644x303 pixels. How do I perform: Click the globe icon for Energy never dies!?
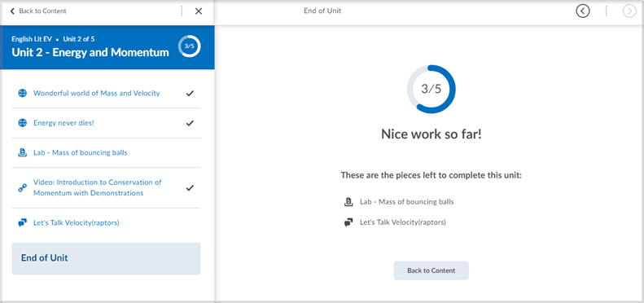coord(23,123)
